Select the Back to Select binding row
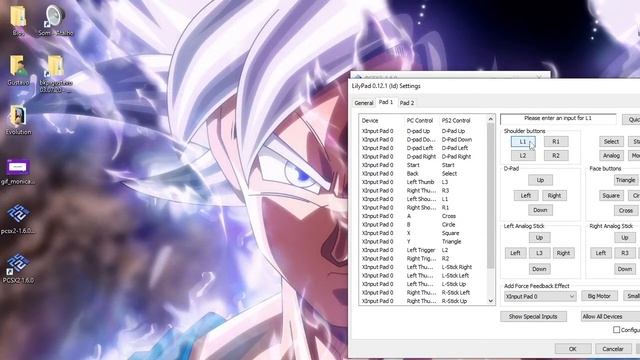Image resolution: width=640 pixels, height=360 pixels. [423, 174]
